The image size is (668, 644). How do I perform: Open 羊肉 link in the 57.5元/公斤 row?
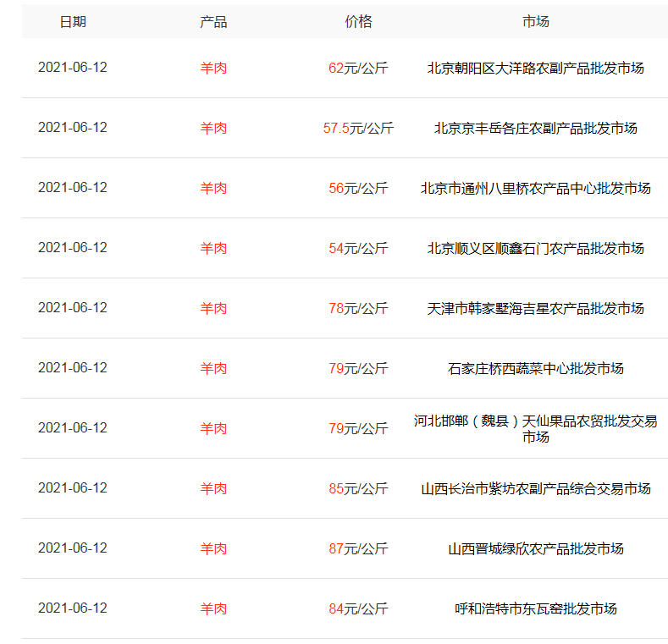tap(213, 128)
